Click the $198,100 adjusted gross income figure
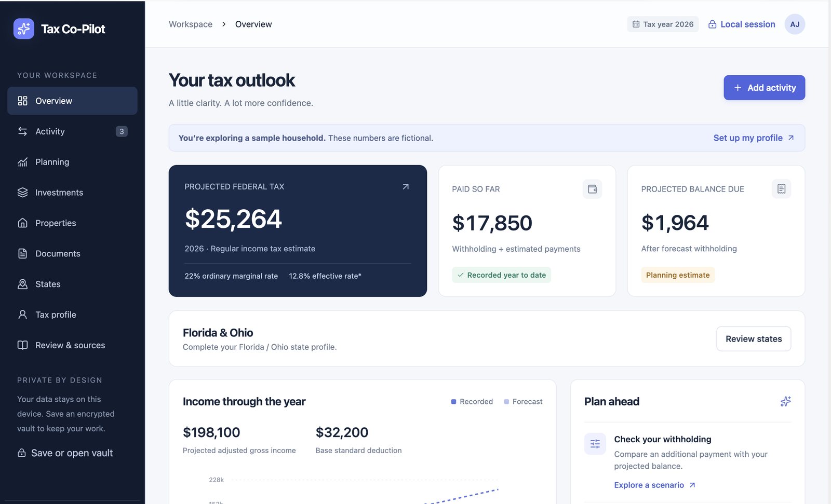 [211, 432]
